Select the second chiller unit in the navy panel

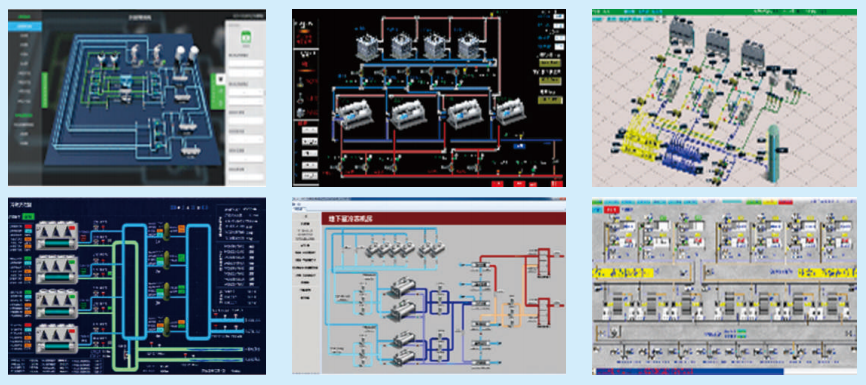point(57,270)
